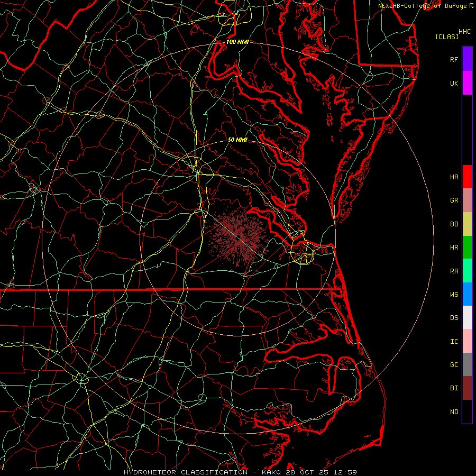Click the RF legend label
Viewport: 476px width, 476px height.
(454, 59)
